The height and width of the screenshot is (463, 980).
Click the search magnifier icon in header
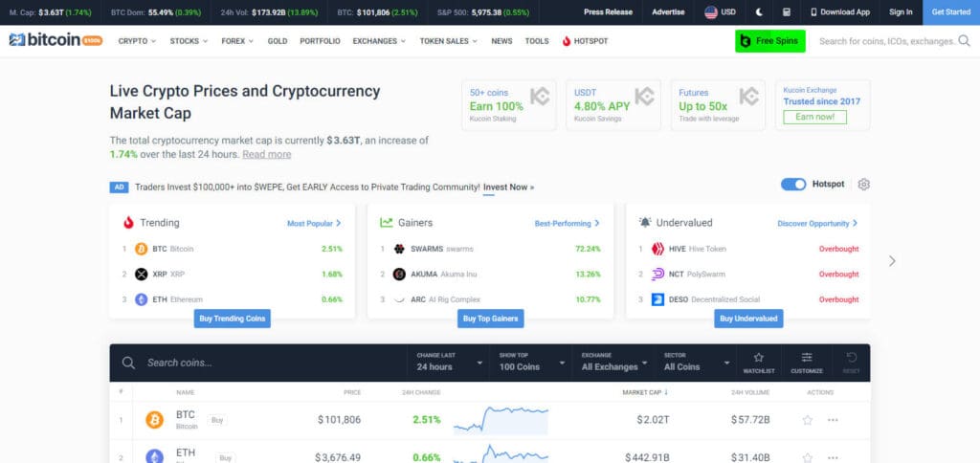tap(965, 41)
